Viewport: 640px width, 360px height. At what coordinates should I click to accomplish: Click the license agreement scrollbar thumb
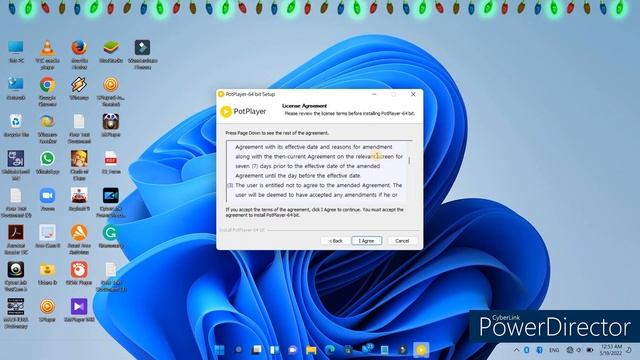[x=409, y=161]
